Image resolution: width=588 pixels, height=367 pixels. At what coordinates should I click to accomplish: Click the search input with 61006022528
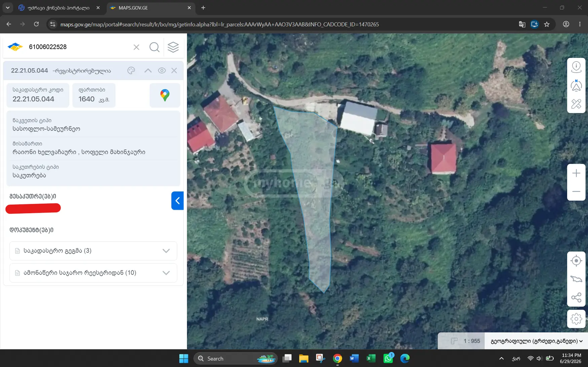[78, 47]
